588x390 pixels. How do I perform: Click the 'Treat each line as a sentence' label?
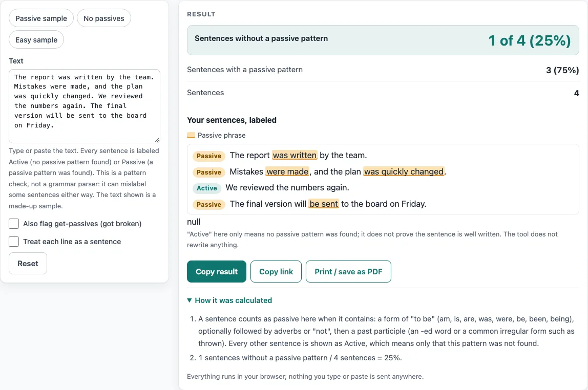[x=72, y=242]
